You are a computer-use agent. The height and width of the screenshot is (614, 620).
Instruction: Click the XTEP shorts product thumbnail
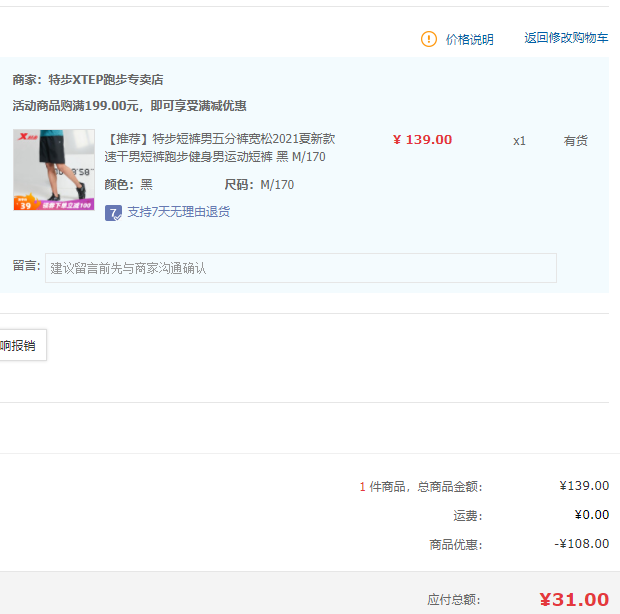(54, 170)
